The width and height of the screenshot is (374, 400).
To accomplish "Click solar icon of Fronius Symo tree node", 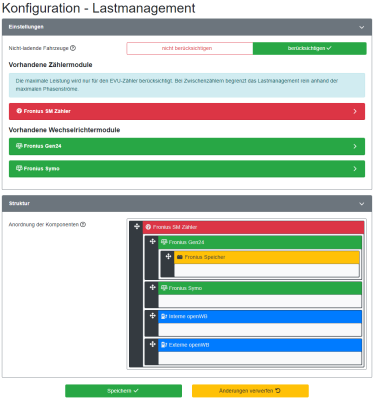I will coord(164,288).
